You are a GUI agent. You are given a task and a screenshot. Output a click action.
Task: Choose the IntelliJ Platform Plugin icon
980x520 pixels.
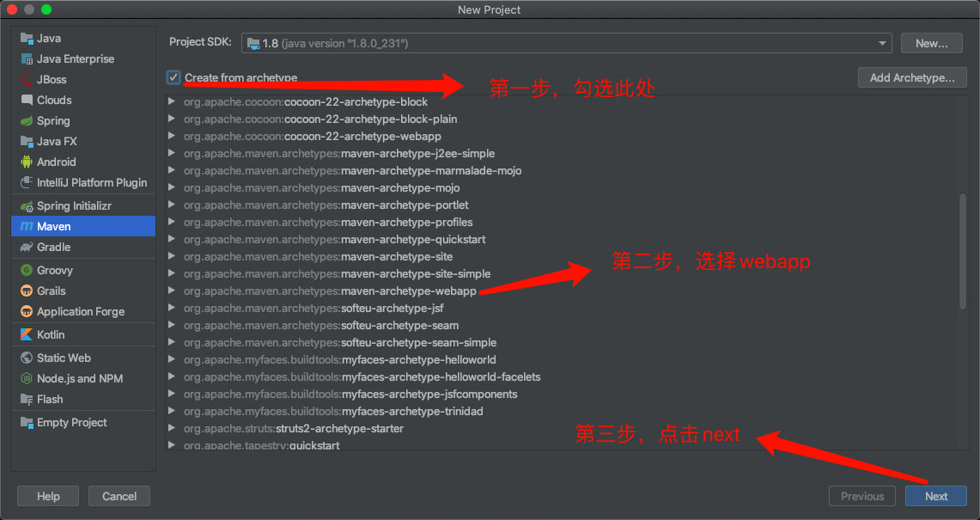click(x=27, y=183)
